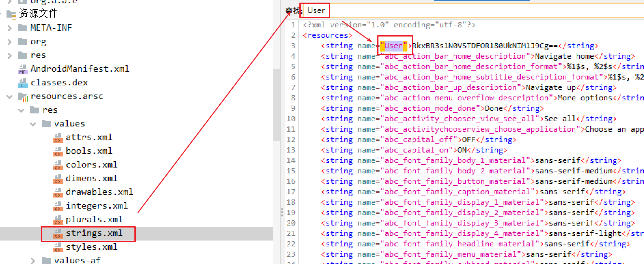Click the highlighted "User" match on line 3

point(394,46)
